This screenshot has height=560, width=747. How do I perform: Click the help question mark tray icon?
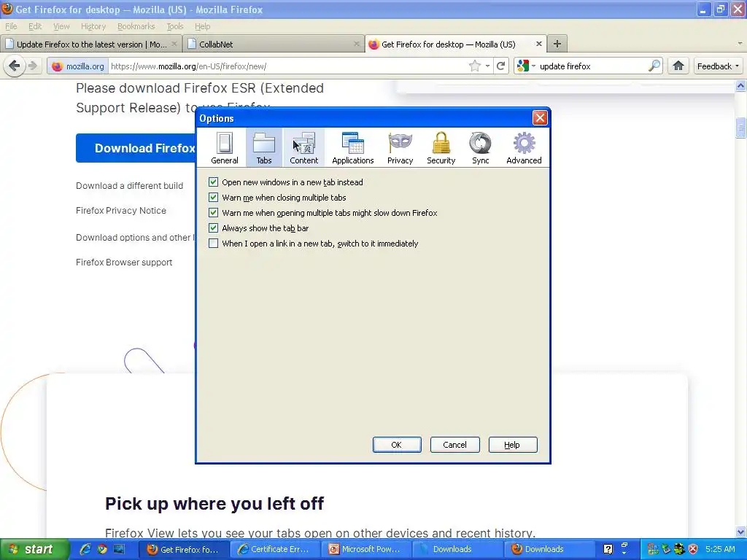pyautogui.click(x=608, y=549)
